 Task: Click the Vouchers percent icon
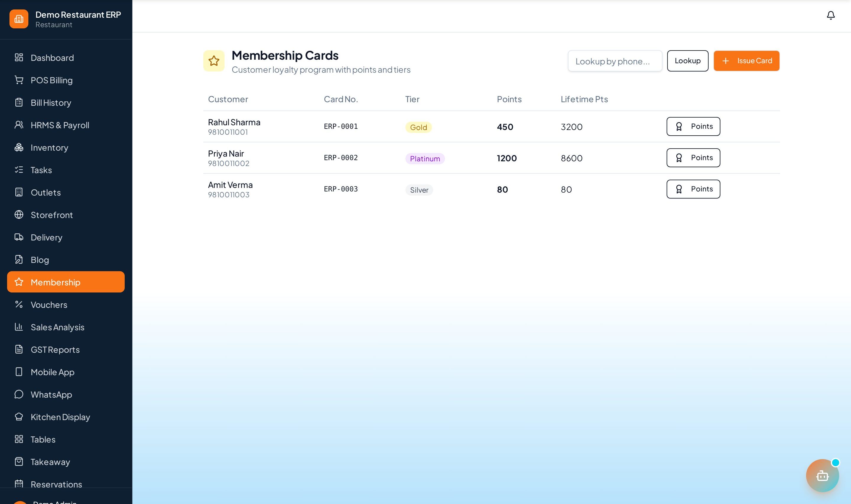19,304
